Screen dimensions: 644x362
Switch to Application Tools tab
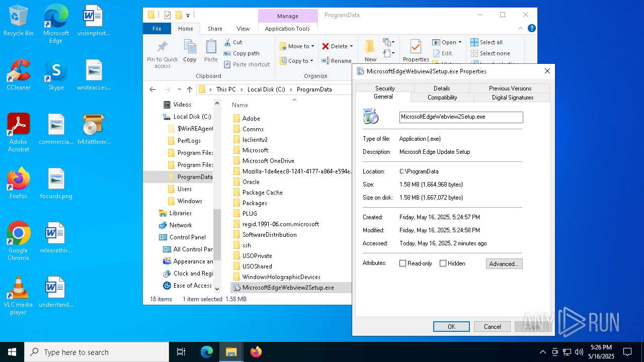click(287, 29)
